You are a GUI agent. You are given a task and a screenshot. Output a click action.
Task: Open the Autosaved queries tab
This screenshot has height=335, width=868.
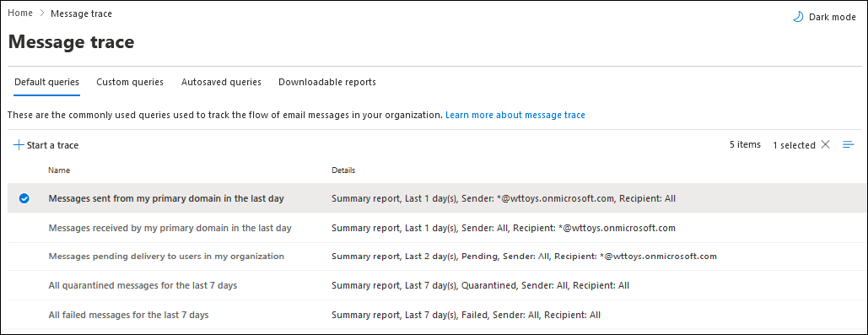pos(221,82)
